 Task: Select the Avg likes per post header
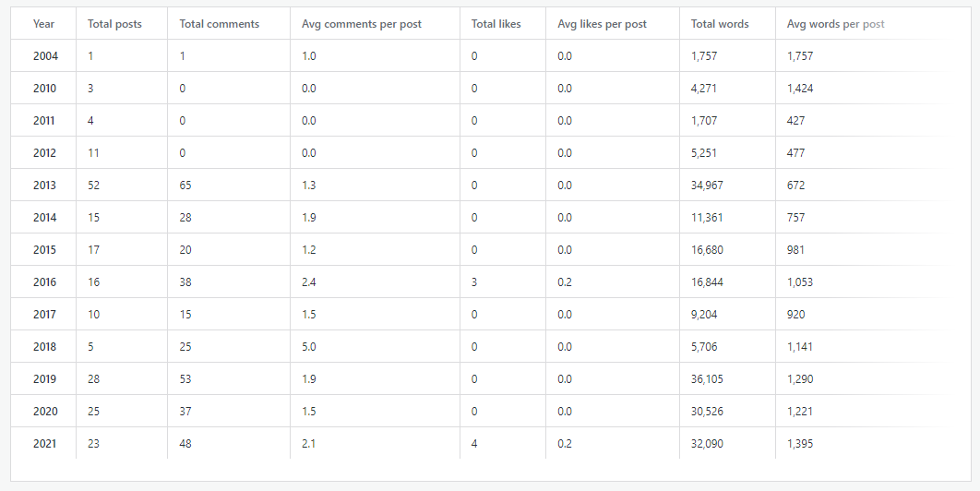pyautogui.click(x=601, y=24)
